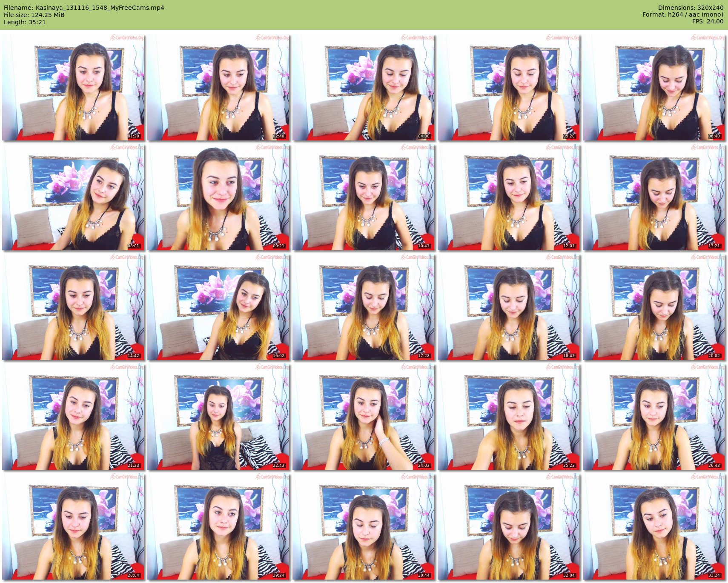
Task: Select the "File size: 124.25 MiB" text
Action: click(34, 15)
